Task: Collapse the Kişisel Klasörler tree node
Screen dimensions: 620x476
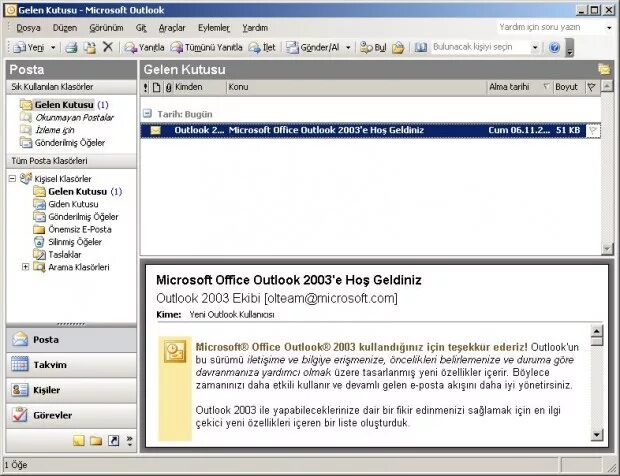Action: click(12, 179)
